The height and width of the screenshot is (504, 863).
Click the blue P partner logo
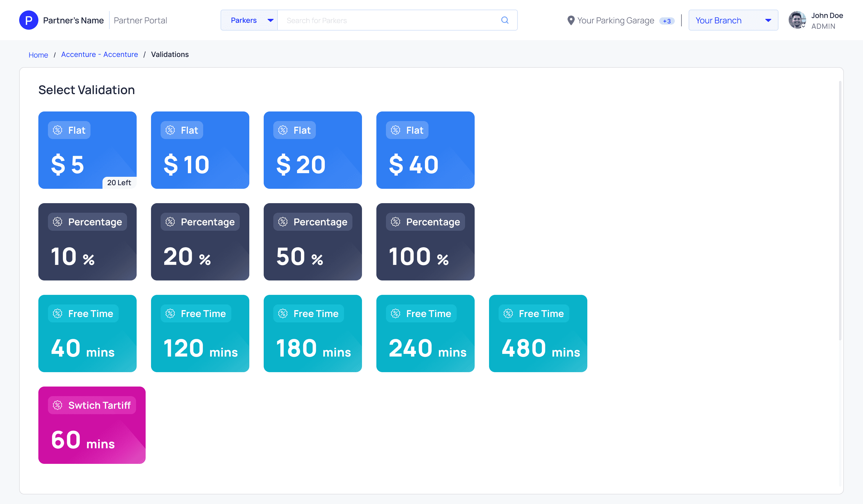[x=29, y=20]
